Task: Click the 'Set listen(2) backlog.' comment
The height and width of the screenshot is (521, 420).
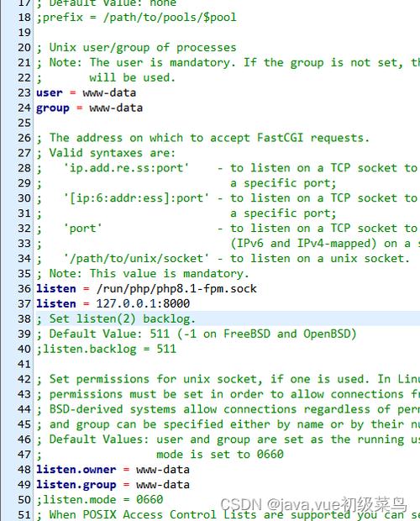Action: tap(116, 319)
